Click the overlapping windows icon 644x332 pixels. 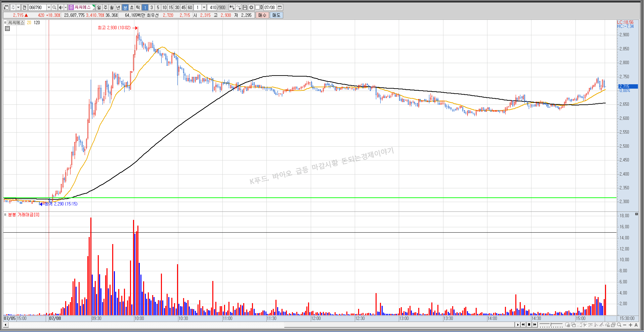(x=573, y=325)
